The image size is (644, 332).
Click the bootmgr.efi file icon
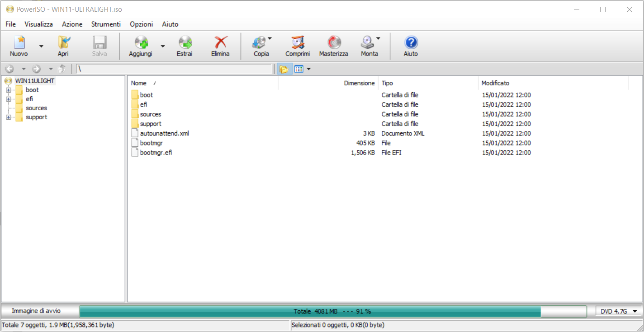135,152
